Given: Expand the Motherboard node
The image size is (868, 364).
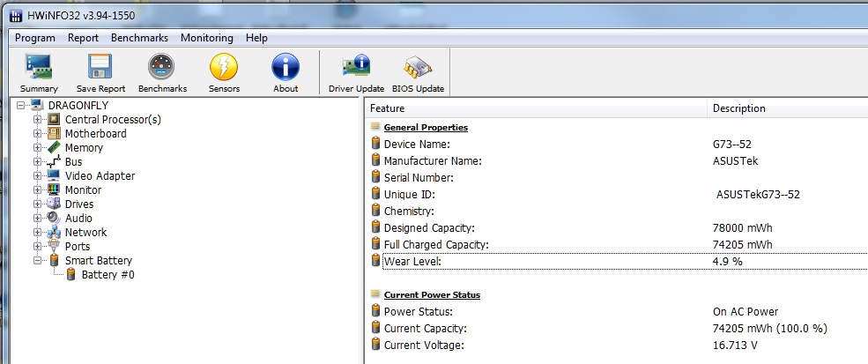Looking at the screenshot, I should (x=37, y=133).
